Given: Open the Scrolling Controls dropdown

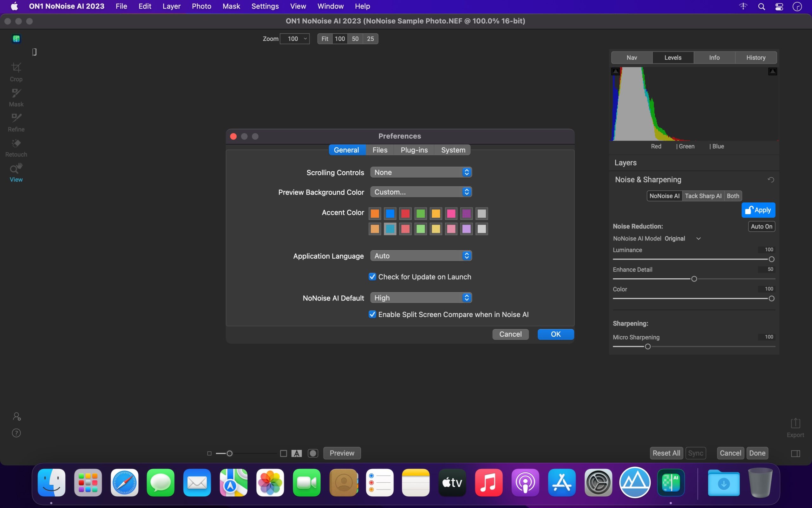Looking at the screenshot, I should pyautogui.click(x=421, y=172).
